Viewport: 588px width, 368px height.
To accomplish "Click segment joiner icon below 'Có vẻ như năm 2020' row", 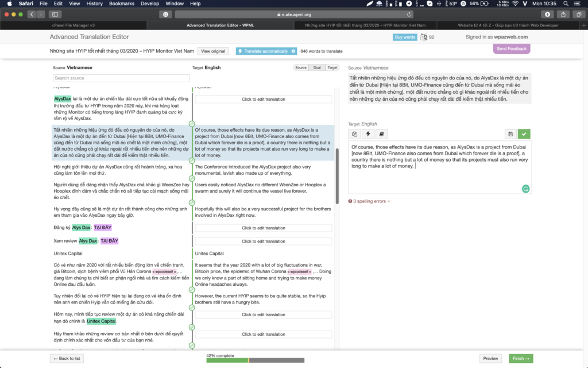I will pyautogui.click(x=192, y=290).
